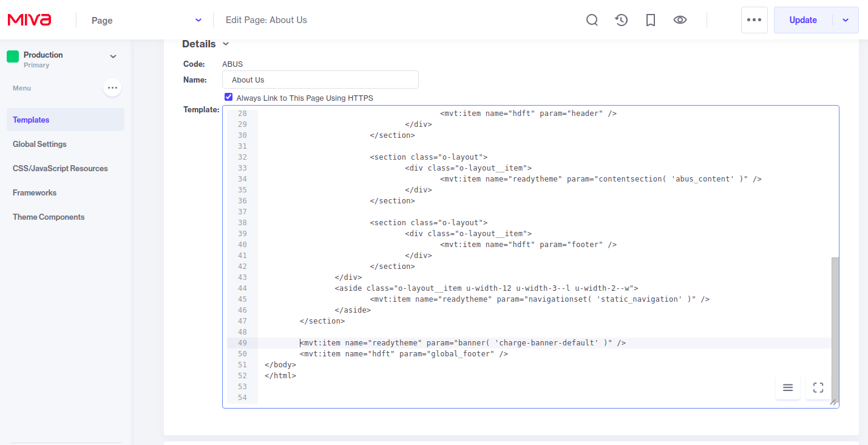Click closing </aside> tag line
This screenshot has width=868, height=445.
click(353, 310)
